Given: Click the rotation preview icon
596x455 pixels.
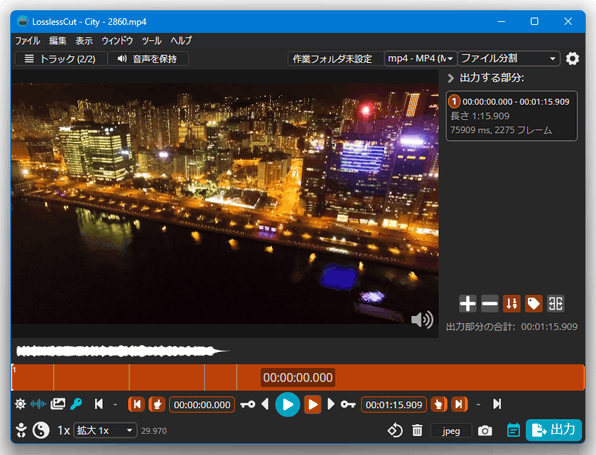Looking at the screenshot, I should (x=395, y=431).
